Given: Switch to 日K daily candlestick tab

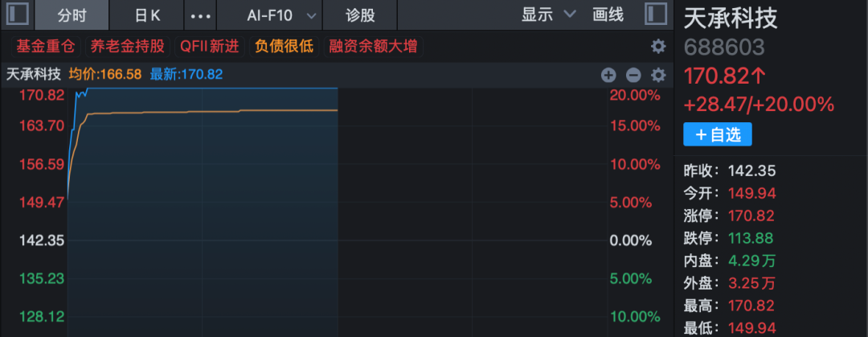Looking at the screenshot, I should click(x=147, y=15).
